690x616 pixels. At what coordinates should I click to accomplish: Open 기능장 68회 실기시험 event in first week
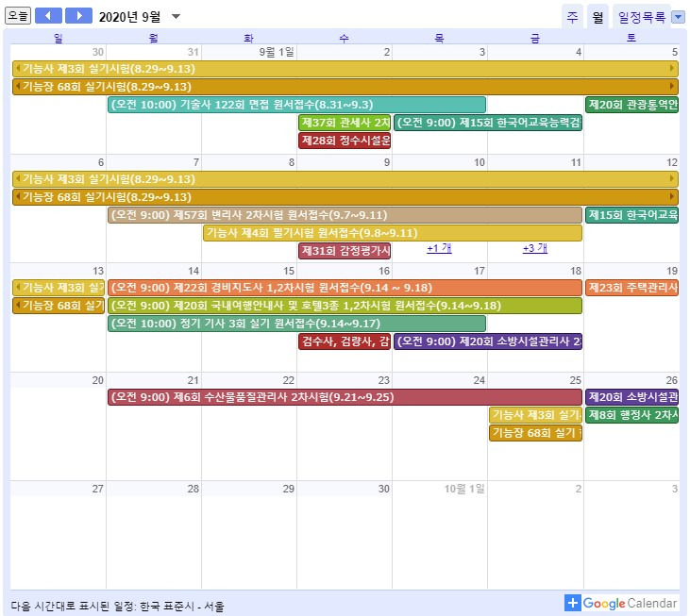point(345,87)
